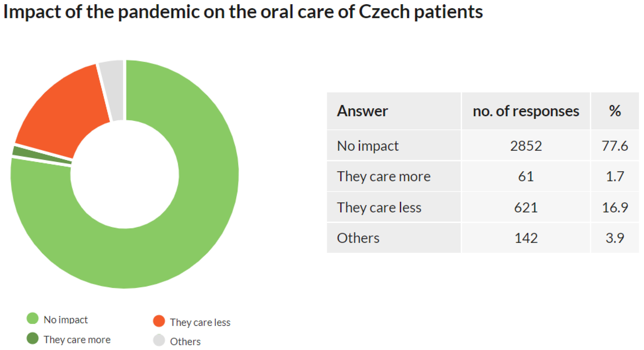Viewport: 644px width, 350px height.
Task: Select the No impact table row label
Action: (x=368, y=146)
